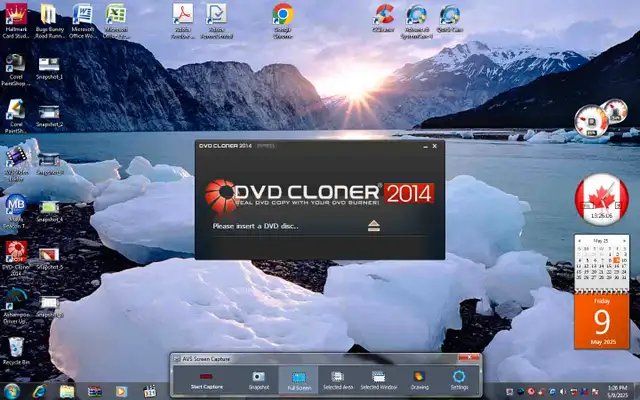This screenshot has height=400, width=640.
Task: Select the Snapshot_5 file on the desktop
Action: (x=49, y=258)
